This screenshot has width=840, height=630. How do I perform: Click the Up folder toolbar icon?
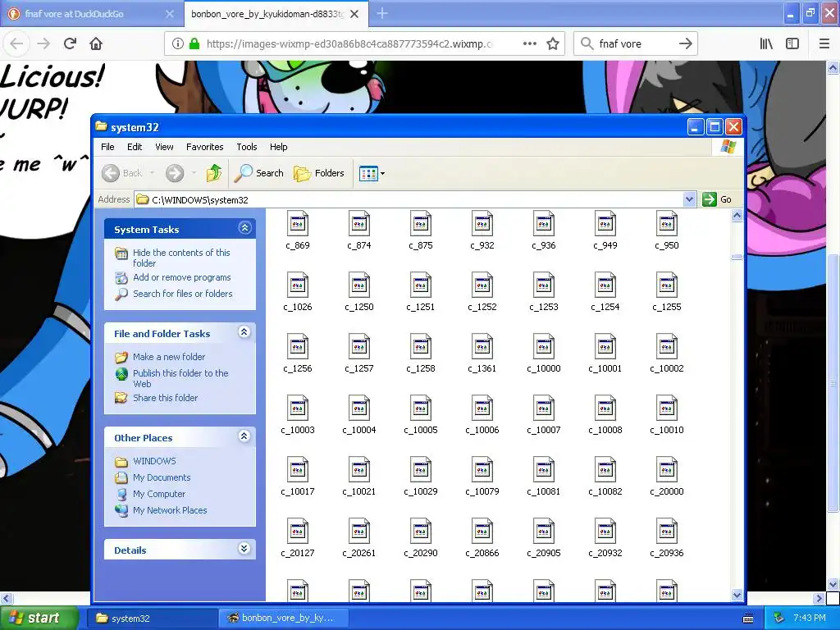214,173
